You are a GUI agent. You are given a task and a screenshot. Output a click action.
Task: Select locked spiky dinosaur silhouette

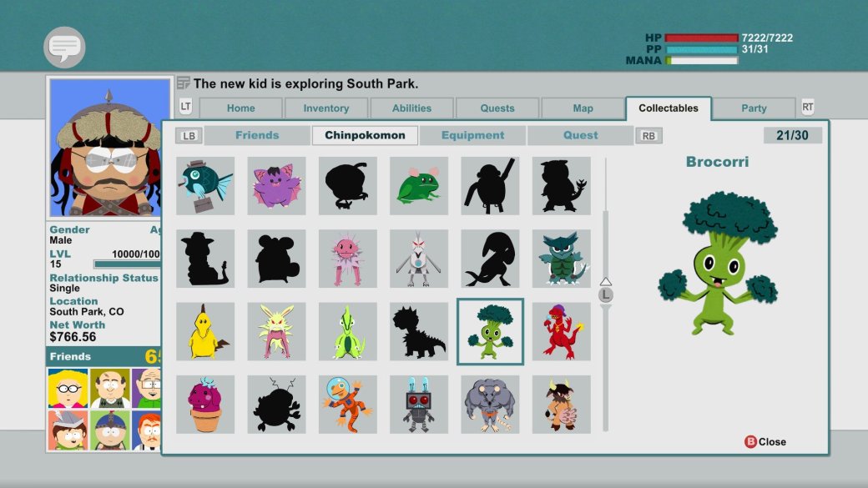pos(419,332)
